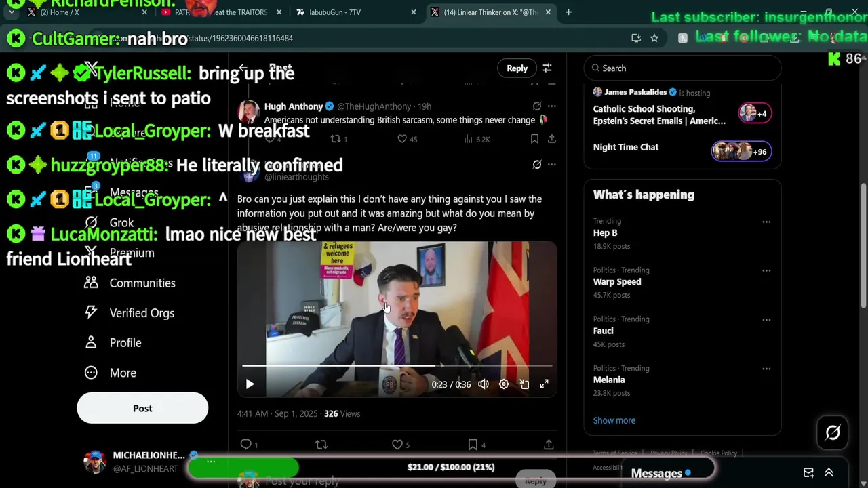Open Grok from the sidebar

109,222
